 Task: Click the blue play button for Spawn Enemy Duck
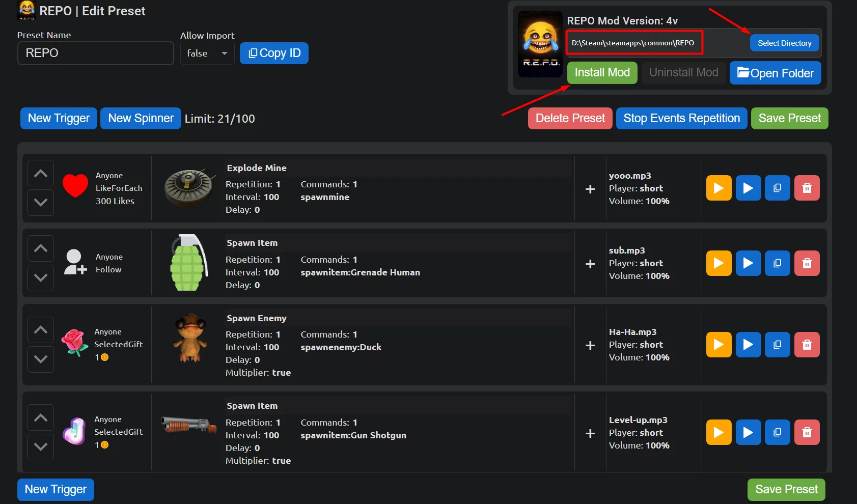748,345
